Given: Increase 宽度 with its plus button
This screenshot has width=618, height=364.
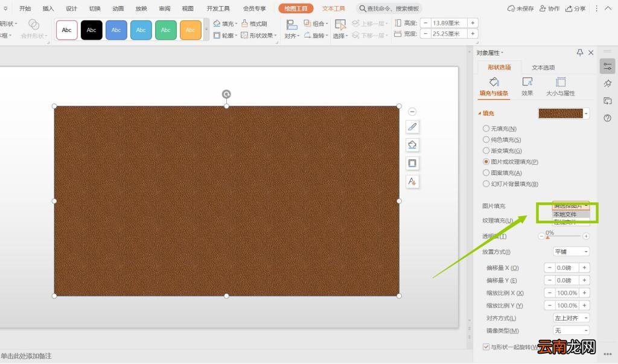Looking at the screenshot, I should pos(473,34).
